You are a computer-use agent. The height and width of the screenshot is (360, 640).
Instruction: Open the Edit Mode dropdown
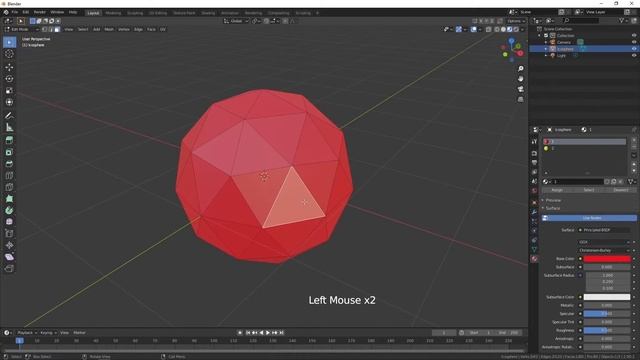tap(22, 29)
